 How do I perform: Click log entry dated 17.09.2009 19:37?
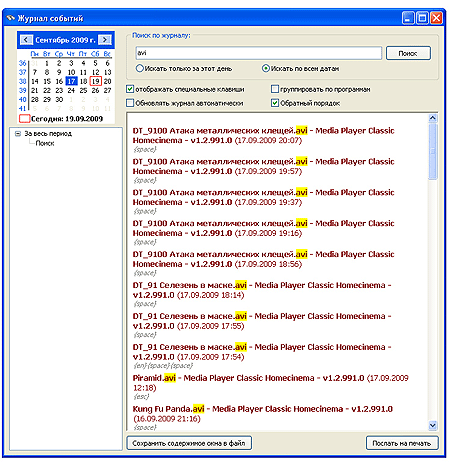[x=263, y=197]
